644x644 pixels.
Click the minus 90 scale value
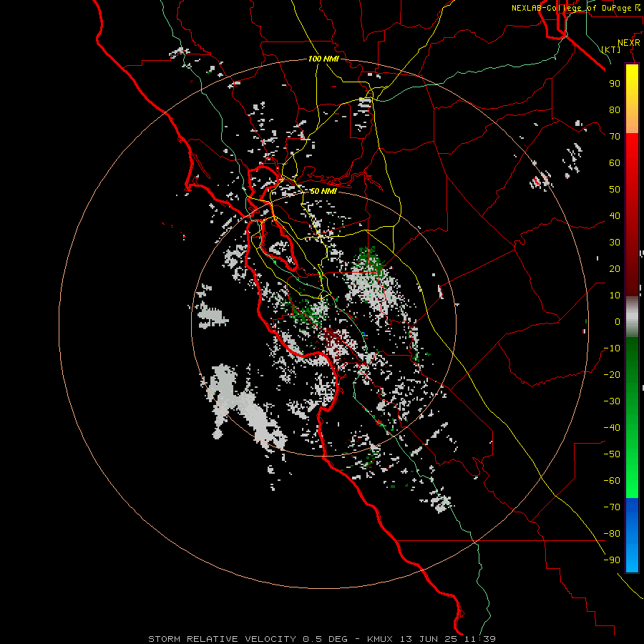612,560
